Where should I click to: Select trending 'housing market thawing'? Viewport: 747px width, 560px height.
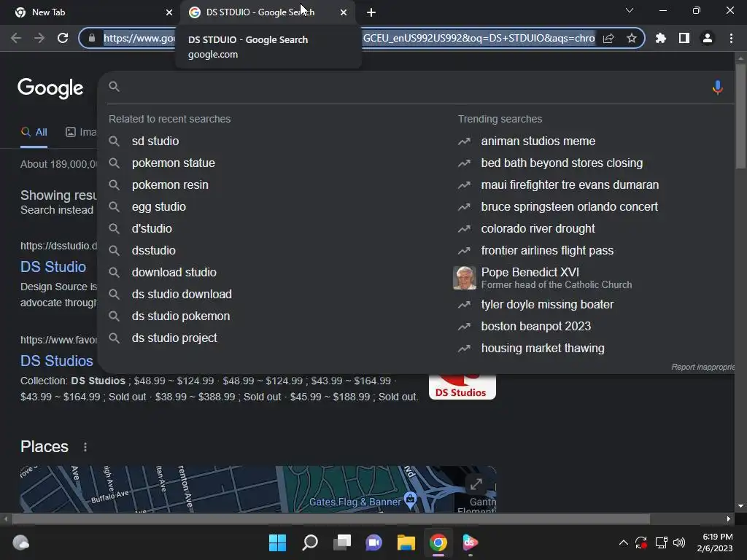click(543, 348)
